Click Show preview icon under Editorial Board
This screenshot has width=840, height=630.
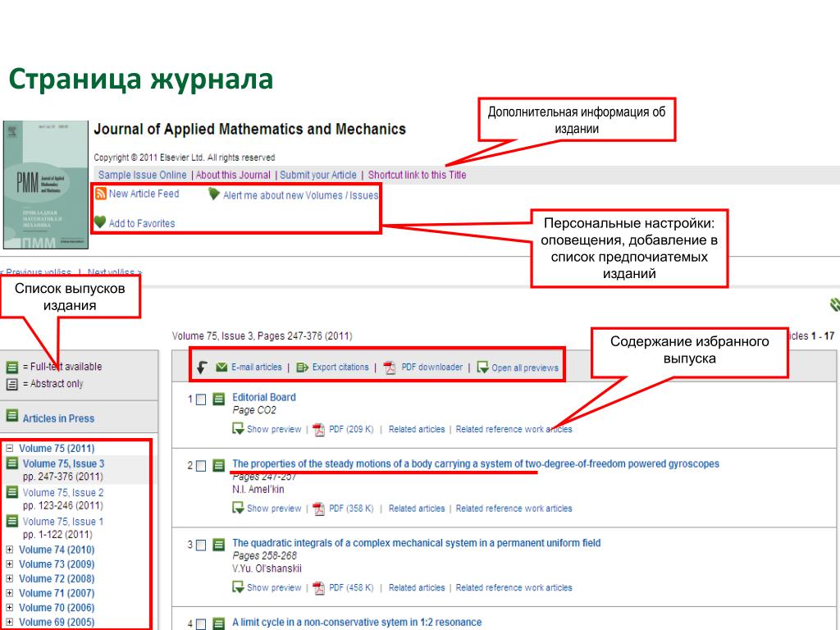coord(238,428)
